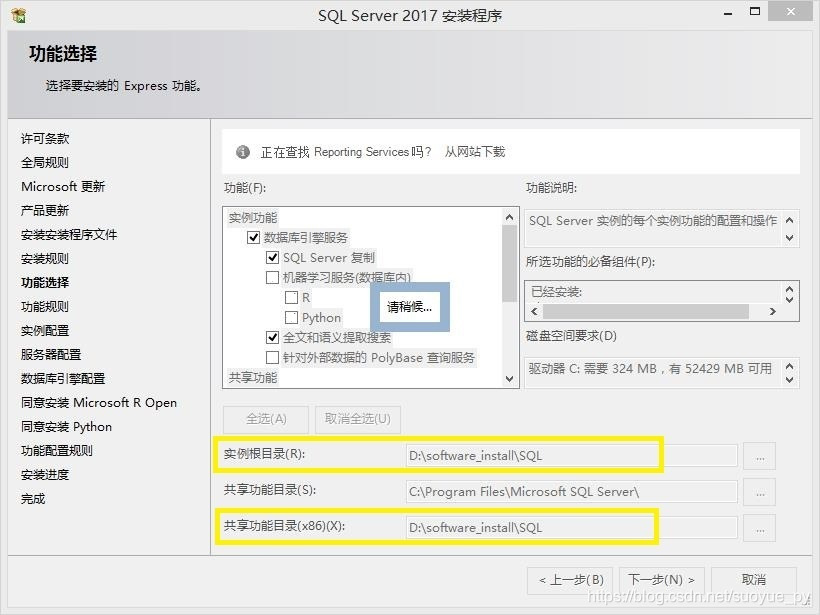Click the 实例根目录 path field
The image size is (820, 615).
point(572,456)
